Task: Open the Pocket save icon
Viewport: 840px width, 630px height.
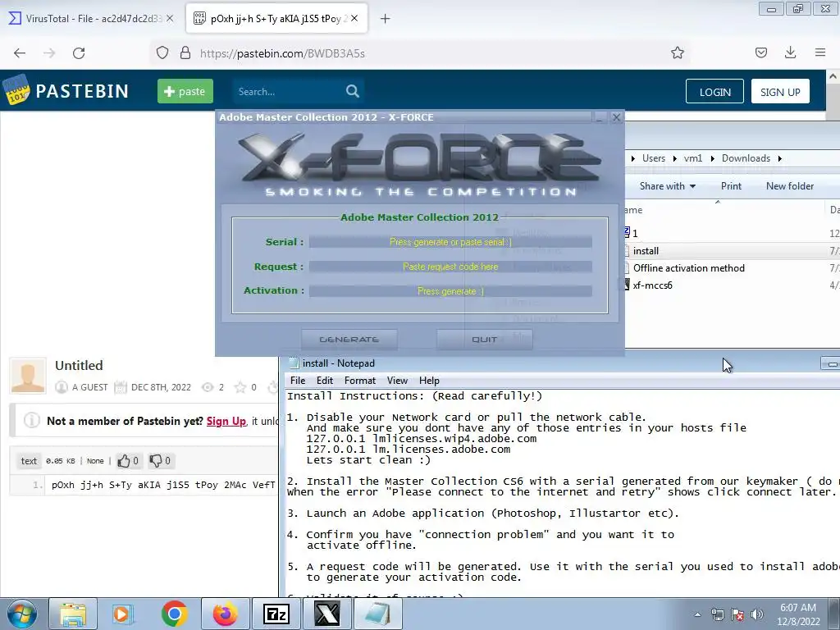Action: tap(760, 52)
